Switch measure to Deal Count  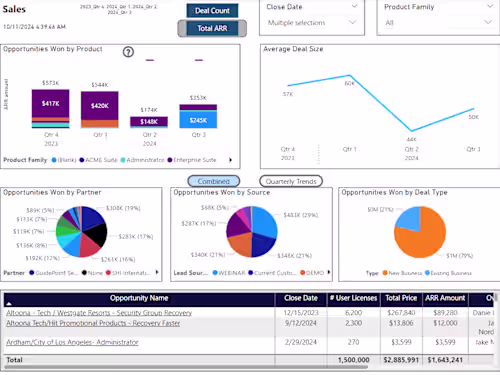point(212,11)
